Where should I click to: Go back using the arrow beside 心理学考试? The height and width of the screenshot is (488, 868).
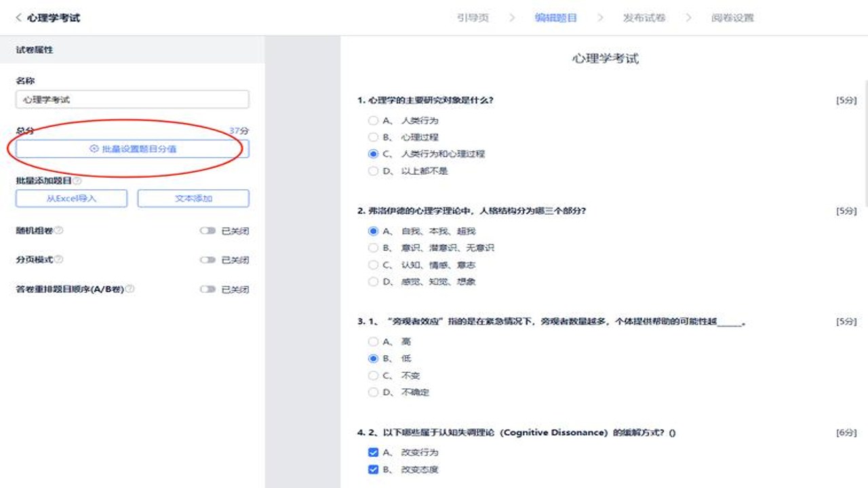(x=18, y=18)
